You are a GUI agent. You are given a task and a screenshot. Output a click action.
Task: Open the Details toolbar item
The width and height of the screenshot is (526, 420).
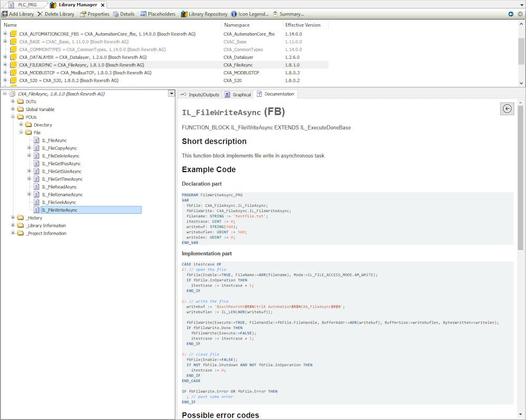click(x=116, y=14)
